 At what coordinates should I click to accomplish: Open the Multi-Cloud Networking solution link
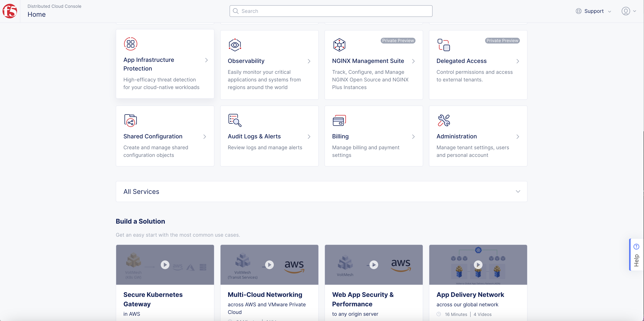265,295
